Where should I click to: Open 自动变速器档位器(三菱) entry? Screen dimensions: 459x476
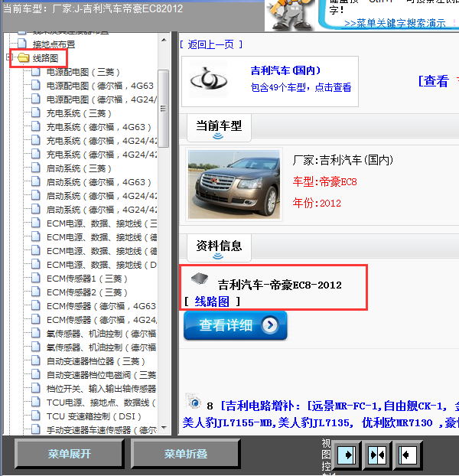click(x=96, y=361)
